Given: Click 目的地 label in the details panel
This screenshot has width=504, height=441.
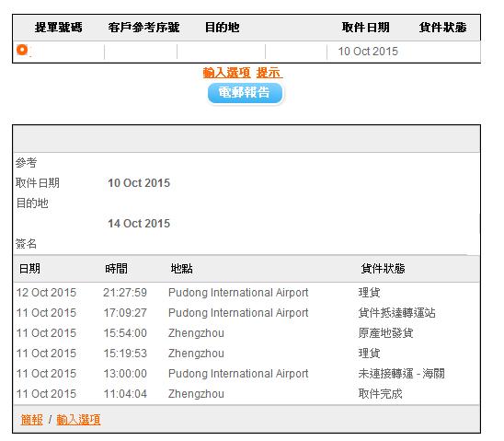Looking at the screenshot, I should tap(32, 203).
